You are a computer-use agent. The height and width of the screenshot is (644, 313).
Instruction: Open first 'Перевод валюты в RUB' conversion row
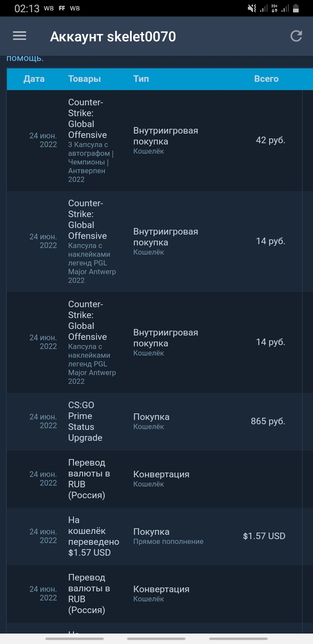[x=154, y=479]
